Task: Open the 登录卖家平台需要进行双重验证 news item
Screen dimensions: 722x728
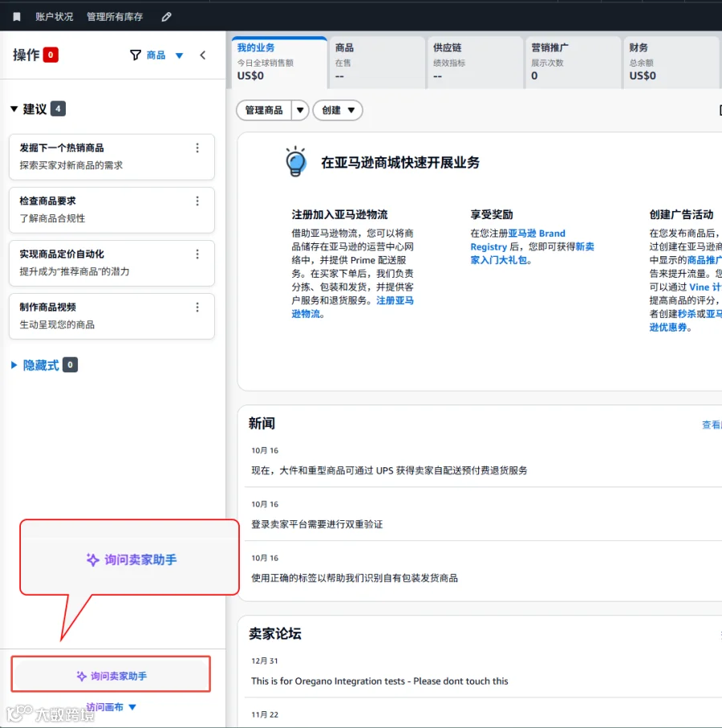Action: [317, 524]
